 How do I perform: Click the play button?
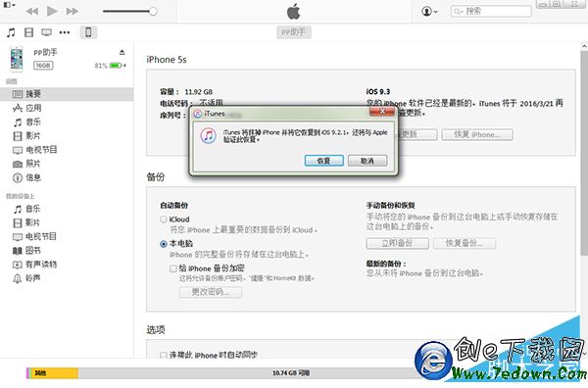[x=52, y=11]
